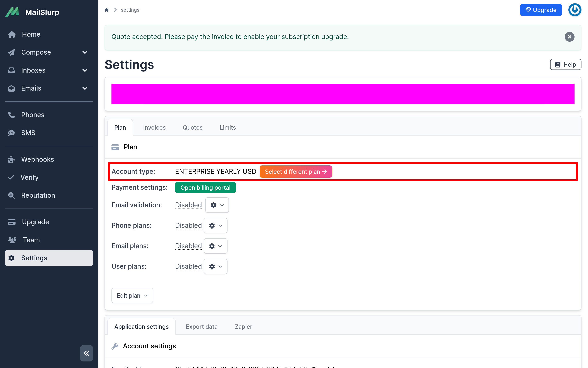This screenshot has width=588, height=368.
Task: Open Phone plans gear dropdown
Action: tap(216, 226)
